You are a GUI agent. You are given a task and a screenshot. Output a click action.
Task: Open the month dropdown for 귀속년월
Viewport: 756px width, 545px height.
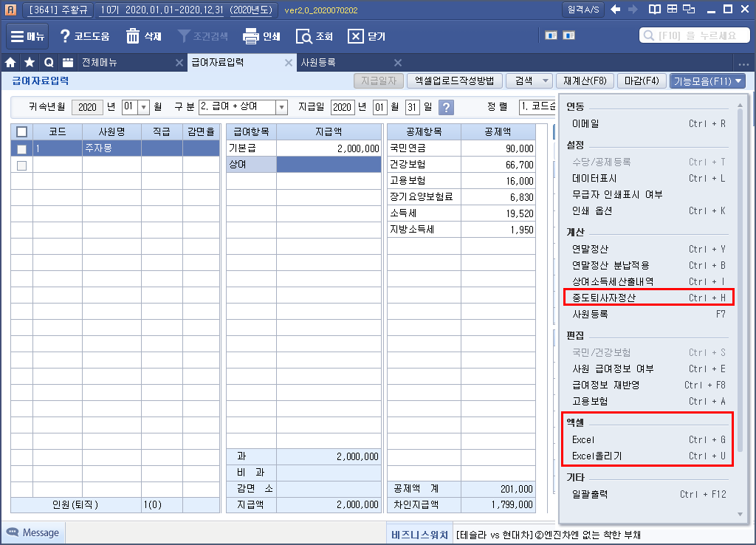(x=144, y=107)
